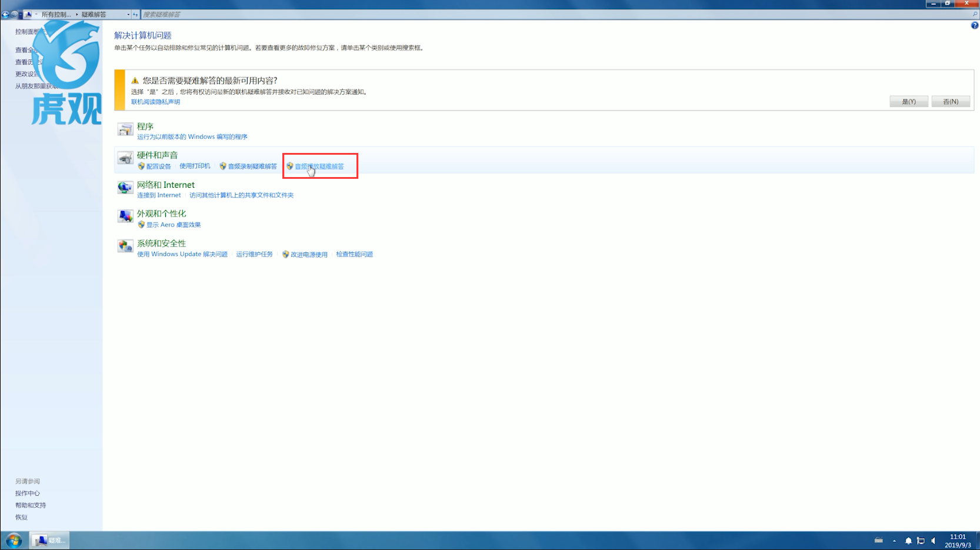Open the 音频播放疑难解答 link
The width and height of the screenshot is (980, 550).
pyautogui.click(x=319, y=166)
